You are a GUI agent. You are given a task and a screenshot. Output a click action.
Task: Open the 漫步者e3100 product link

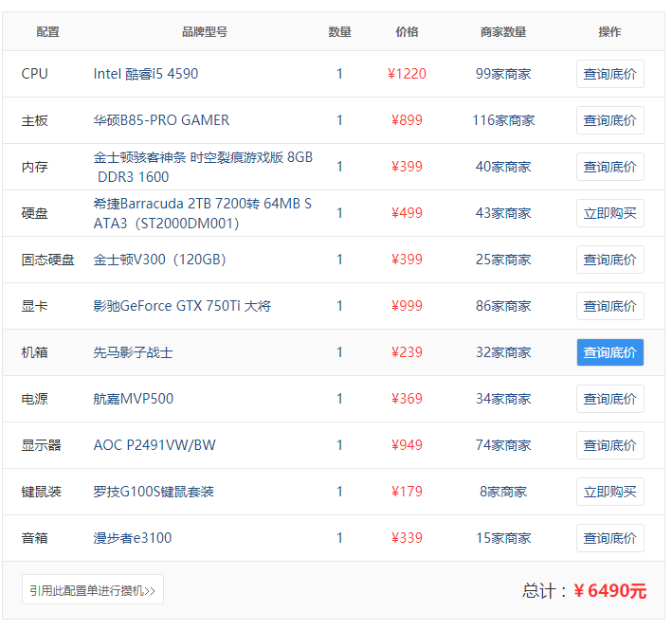click(x=133, y=538)
